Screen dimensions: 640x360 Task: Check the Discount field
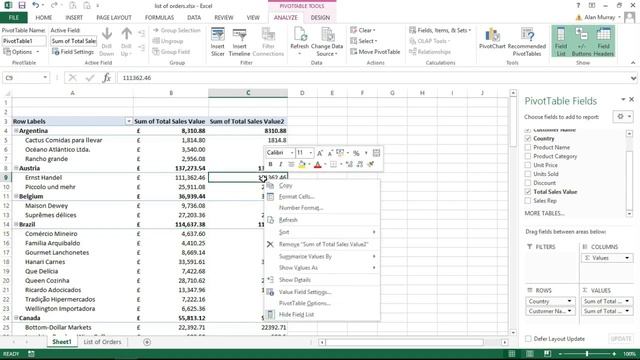(528, 183)
